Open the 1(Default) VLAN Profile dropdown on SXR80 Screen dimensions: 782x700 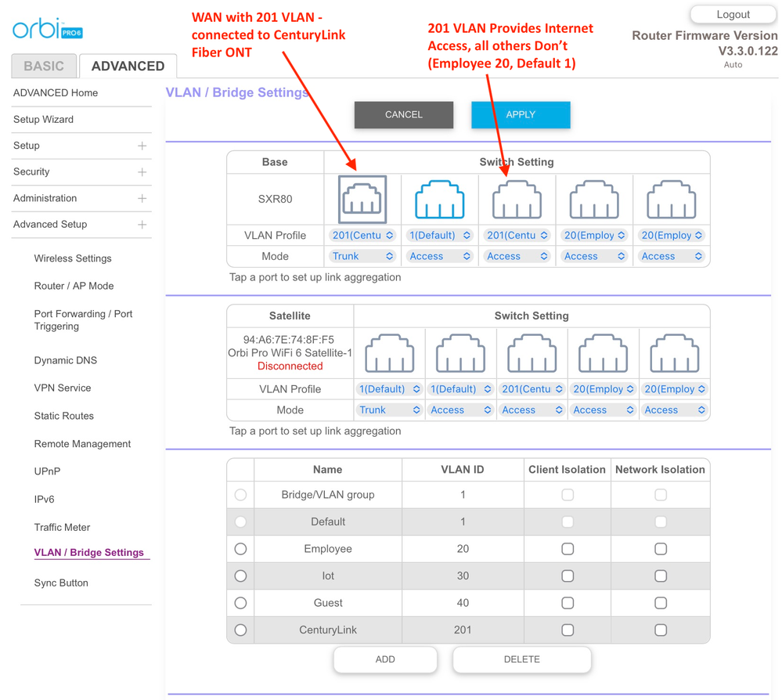click(439, 235)
